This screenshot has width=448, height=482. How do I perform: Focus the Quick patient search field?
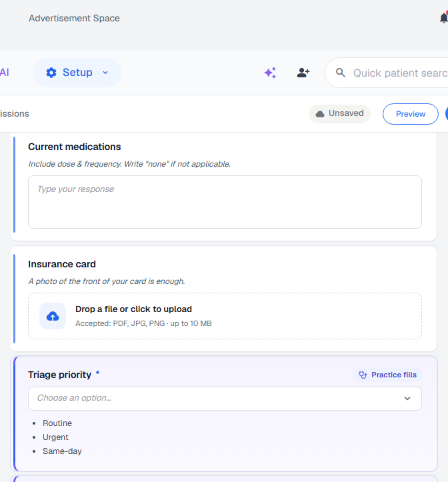click(x=387, y=73)
